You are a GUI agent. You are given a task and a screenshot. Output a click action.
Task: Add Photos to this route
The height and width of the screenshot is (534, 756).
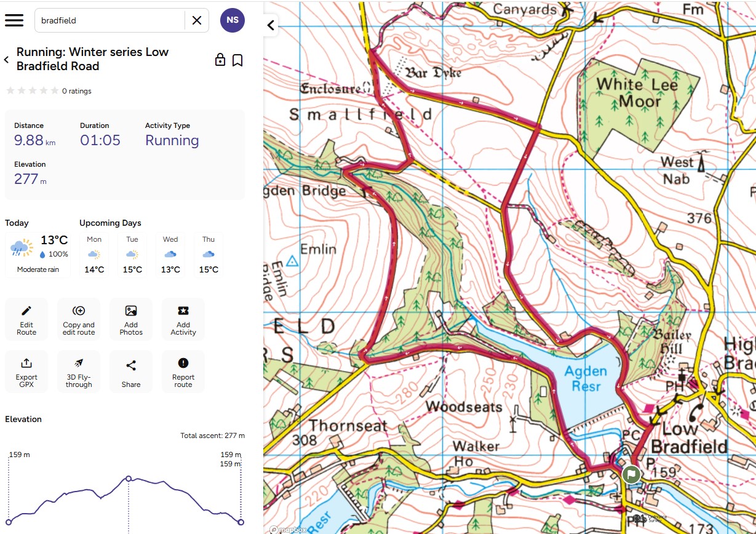(131, 319)
